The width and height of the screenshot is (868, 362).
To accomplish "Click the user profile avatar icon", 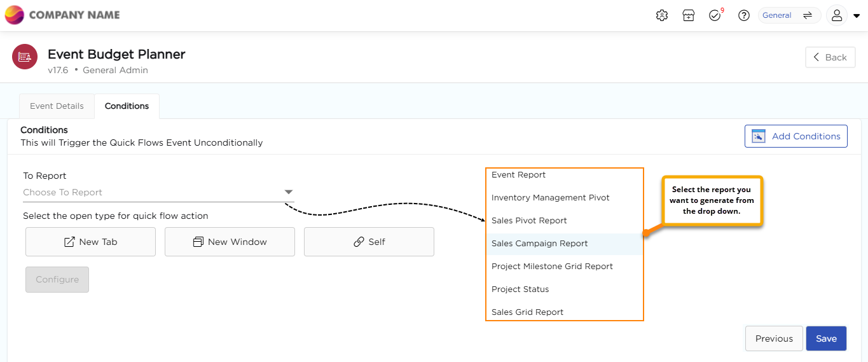I will (x=837, y=15).
